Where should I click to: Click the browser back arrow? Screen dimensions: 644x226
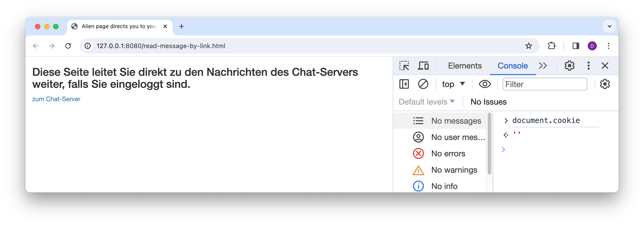click(35, 46)
